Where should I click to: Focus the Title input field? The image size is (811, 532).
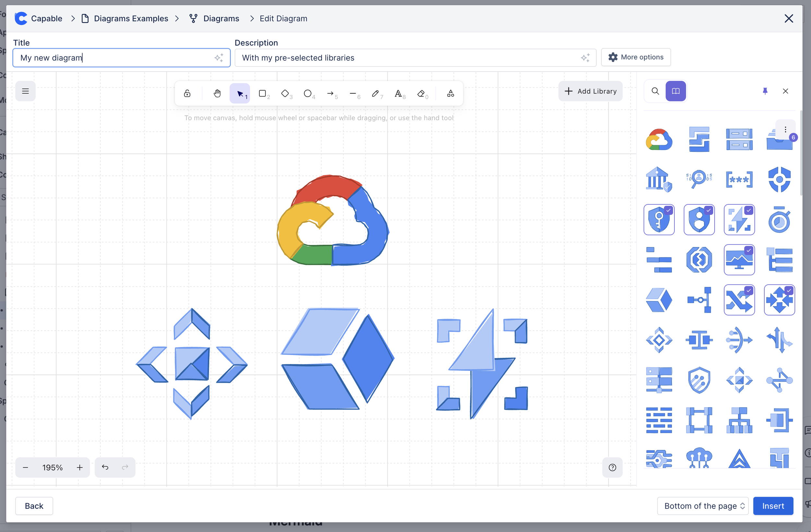[x=121, y=58]
